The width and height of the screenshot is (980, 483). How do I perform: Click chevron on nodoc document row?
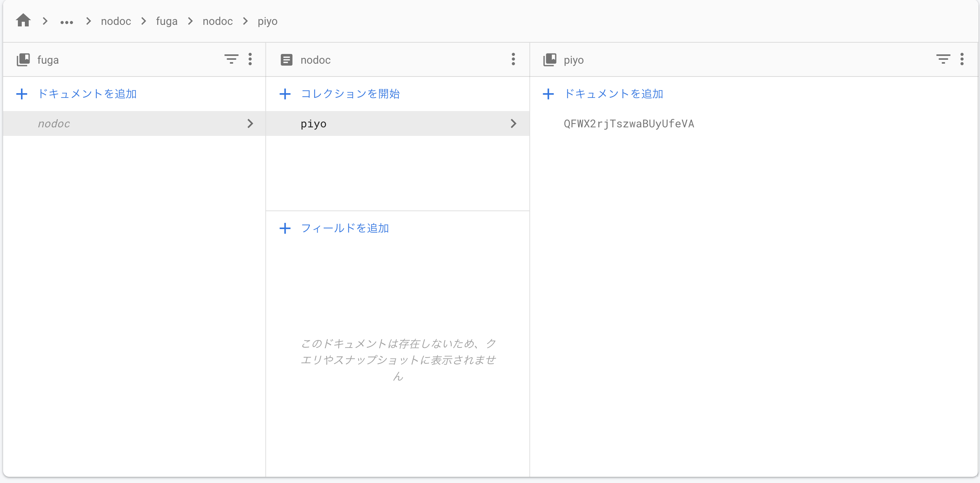click(250, 124)
